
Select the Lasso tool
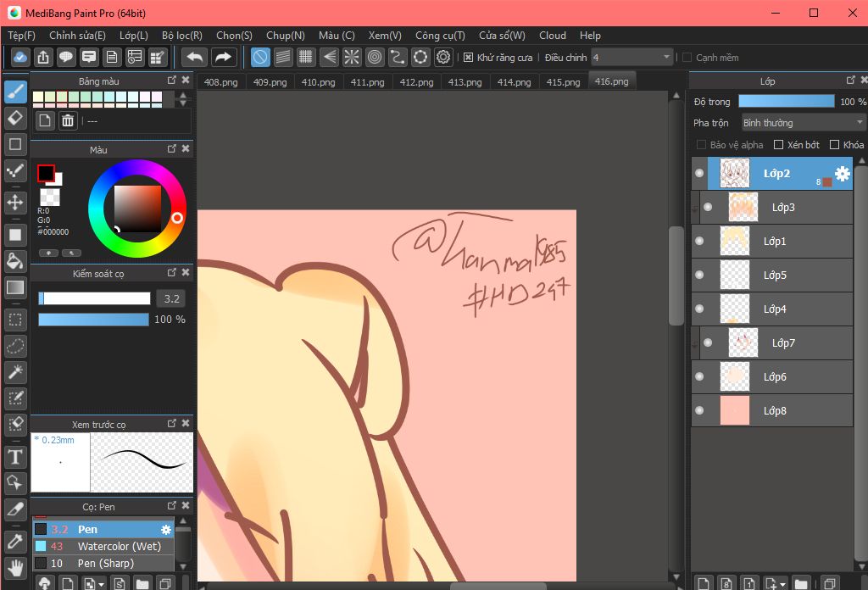[x=15, y=346]
